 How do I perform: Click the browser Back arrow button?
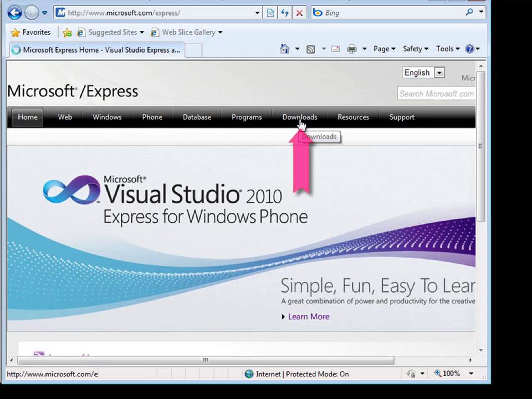point(15,12)
